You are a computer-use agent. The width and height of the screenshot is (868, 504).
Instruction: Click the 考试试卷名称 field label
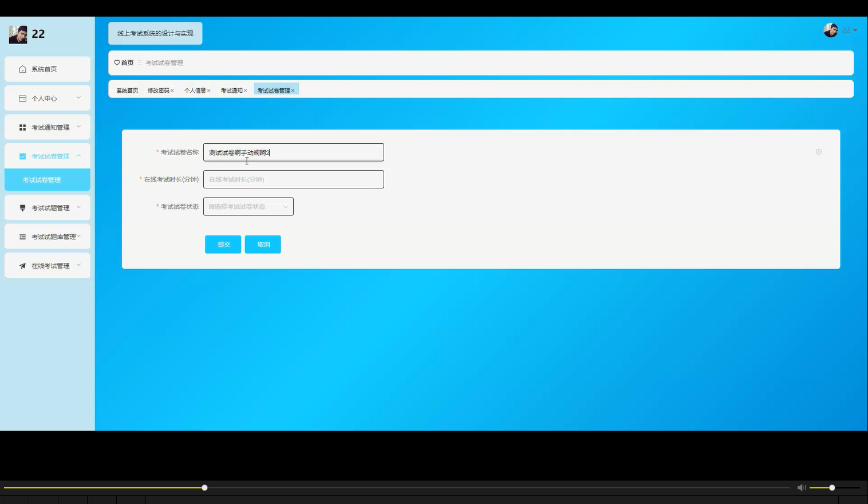point(179,152)
